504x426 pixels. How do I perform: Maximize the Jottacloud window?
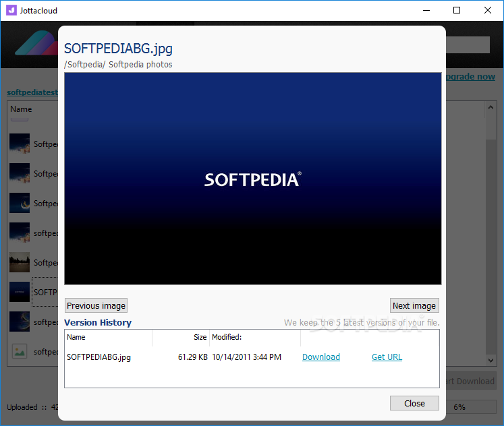tap(457, 10)
